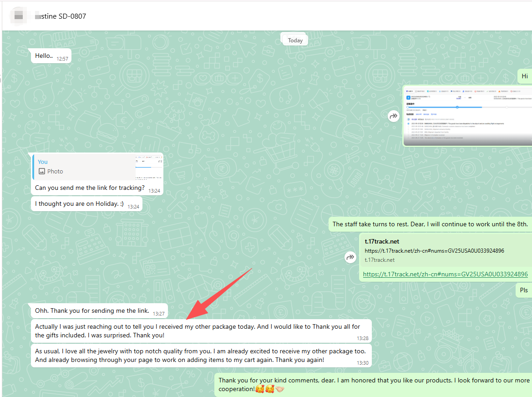Click 'Ohh. Thank you for sending me the link.' message
This screenshot has height=397, width=532.
[x=99, y=311]
